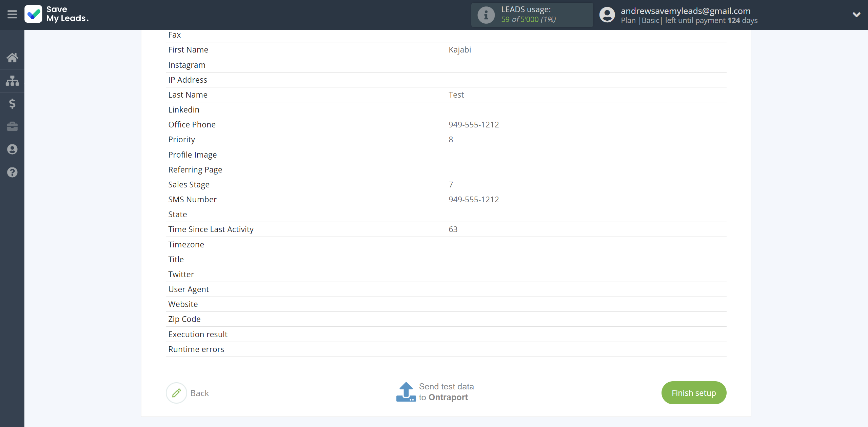This screenshot has width=868, height=427.
Task: Select the Priority row label
Action: (x=182, y=139)
